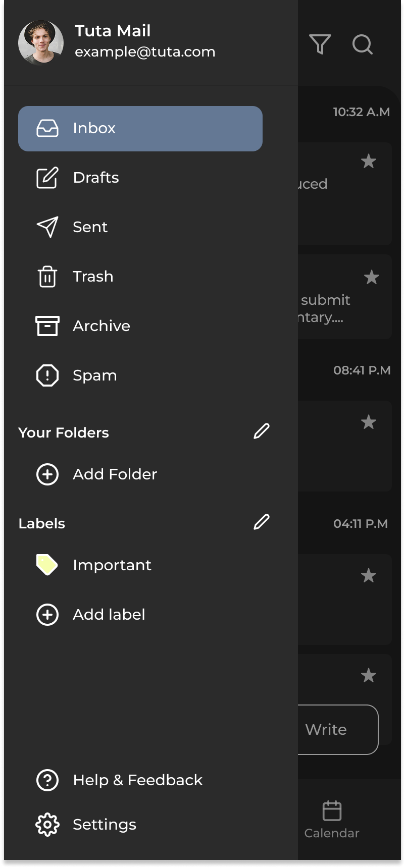Screen dimensions: 405x868
Task: Open the Sent folder
Action: 90,228
